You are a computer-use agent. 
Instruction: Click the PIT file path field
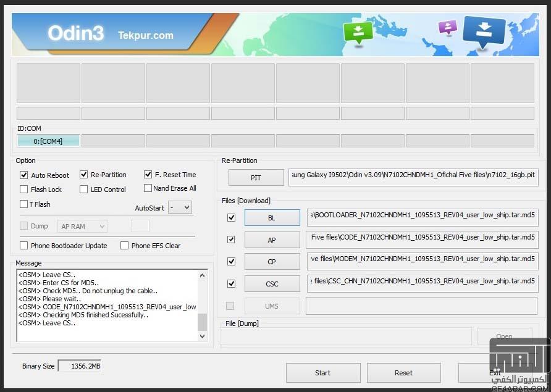click(x=413, y=177)
